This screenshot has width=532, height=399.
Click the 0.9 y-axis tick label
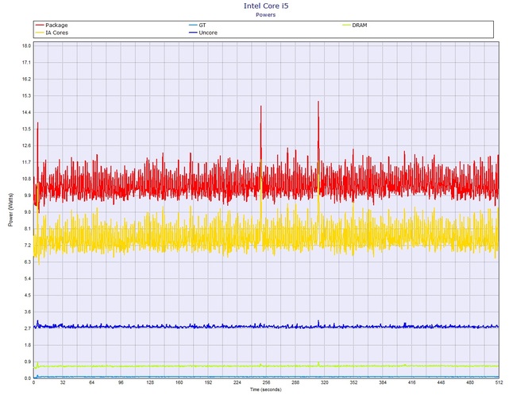click(27, 362)
